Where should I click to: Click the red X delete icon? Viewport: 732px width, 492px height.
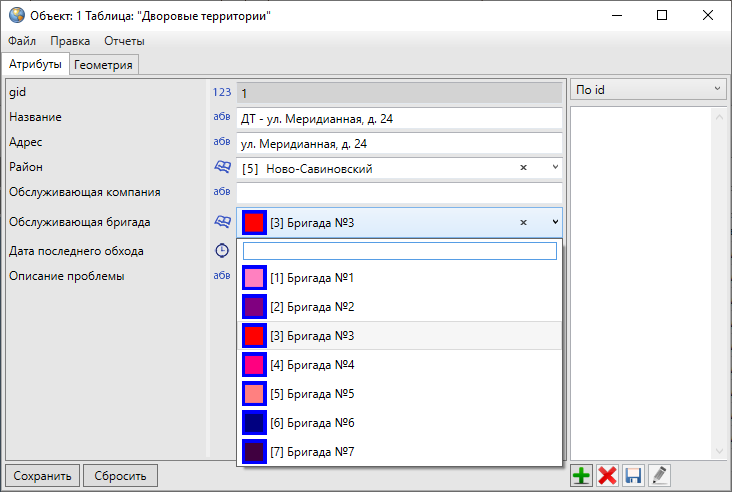pos(607,476)
